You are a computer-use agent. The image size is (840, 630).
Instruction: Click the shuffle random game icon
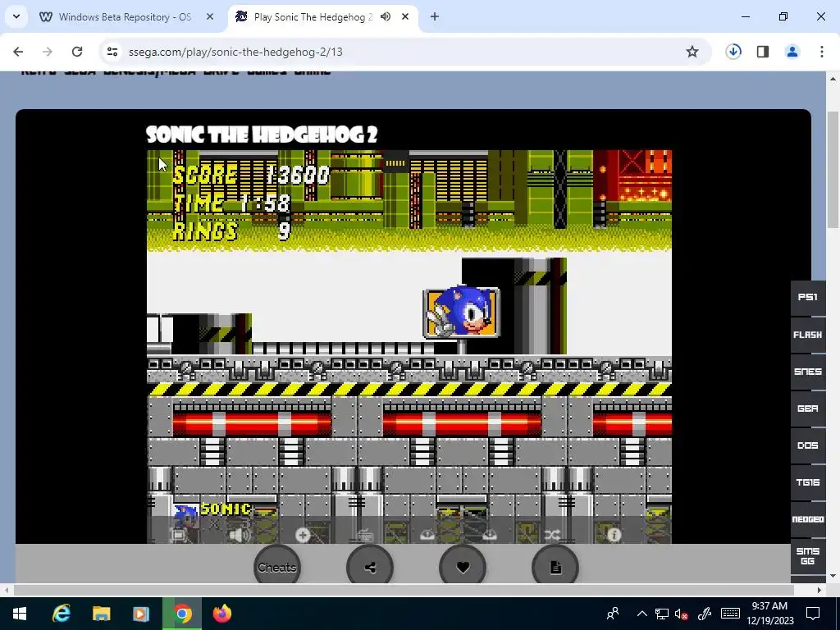click(x=552, y=535)
